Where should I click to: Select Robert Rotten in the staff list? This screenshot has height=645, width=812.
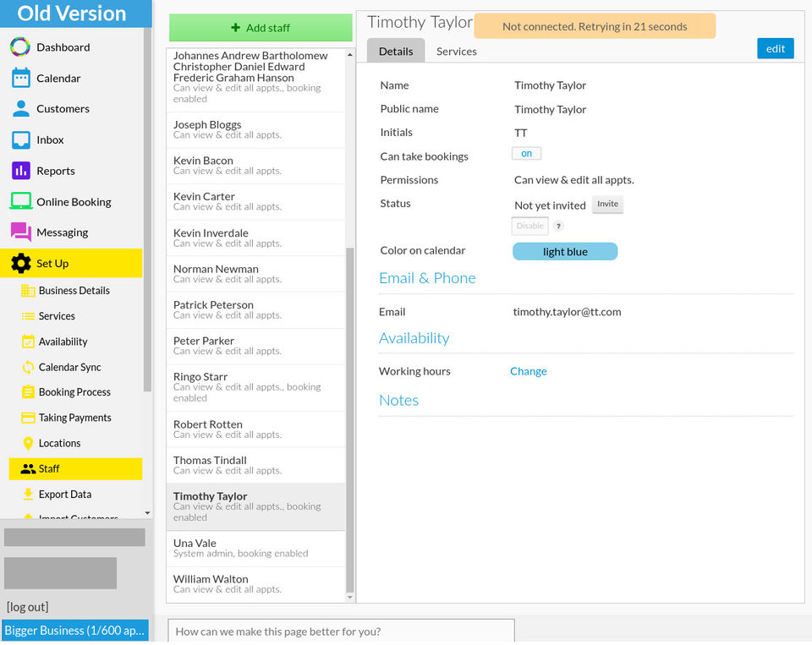tap(255, 429)
